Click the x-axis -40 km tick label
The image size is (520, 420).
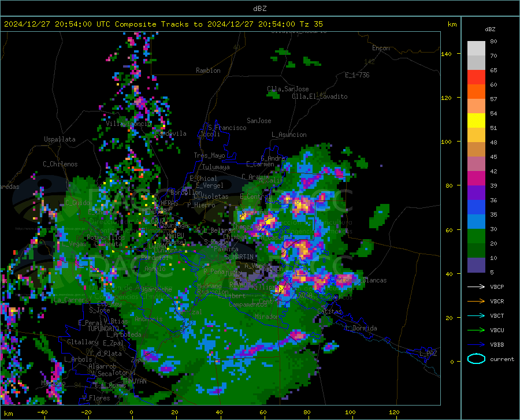[42, 412]
